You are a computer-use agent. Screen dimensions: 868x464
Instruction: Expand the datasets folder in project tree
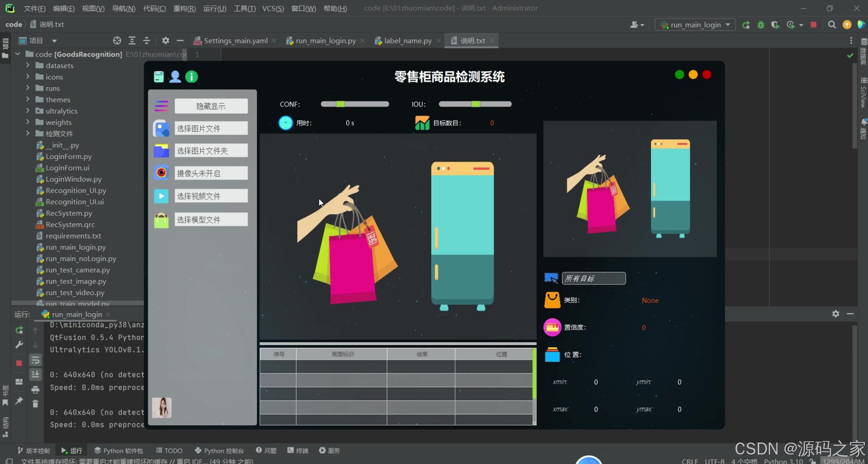(x=28, y=65)
